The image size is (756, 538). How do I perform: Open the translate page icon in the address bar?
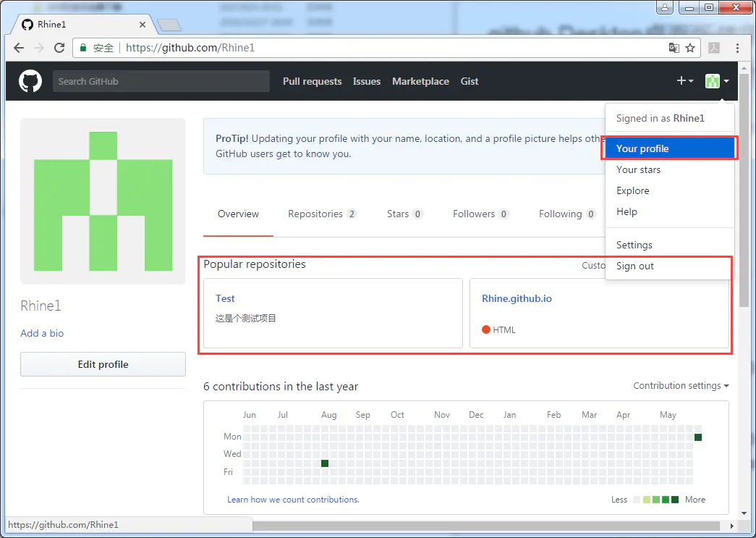(674, 48)
